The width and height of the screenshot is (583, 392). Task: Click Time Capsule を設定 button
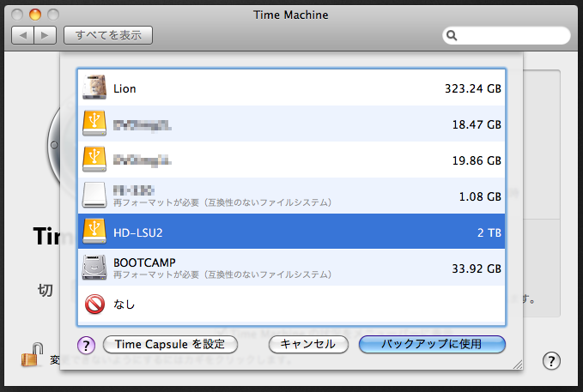[170, 345]
